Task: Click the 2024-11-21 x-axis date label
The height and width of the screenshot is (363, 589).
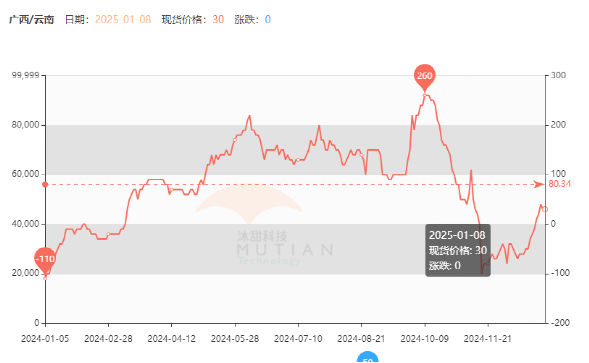Action: pyautogui.click(x=488, y=339)
